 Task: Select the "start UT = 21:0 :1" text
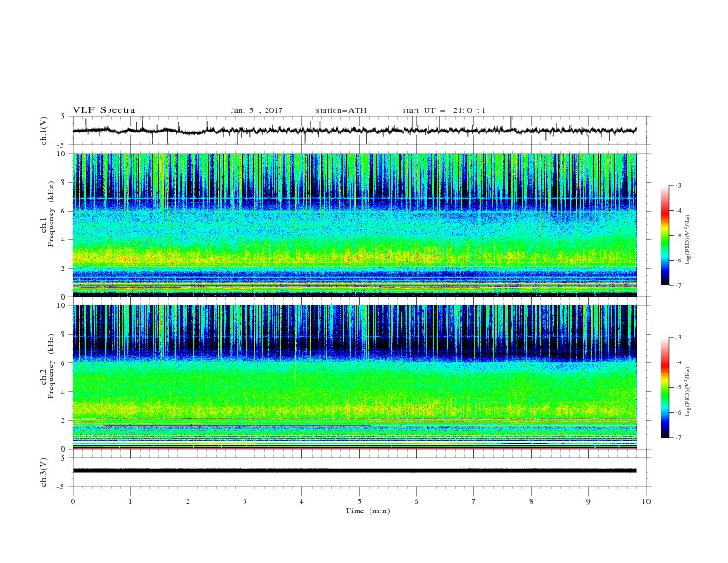(444, 110)
